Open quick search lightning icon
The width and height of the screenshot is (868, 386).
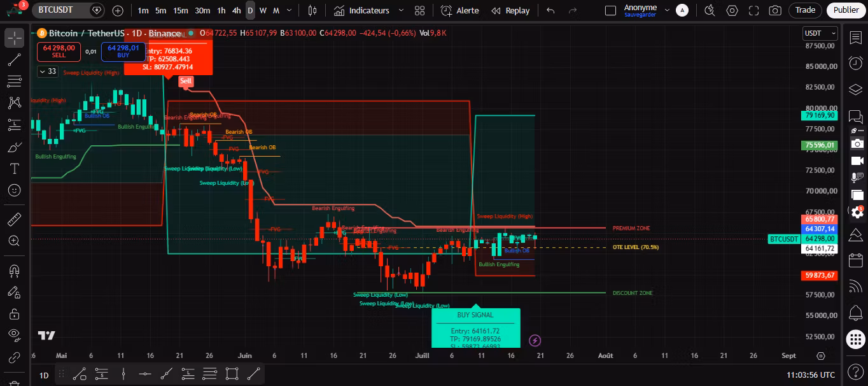click(x=710, y=10)
